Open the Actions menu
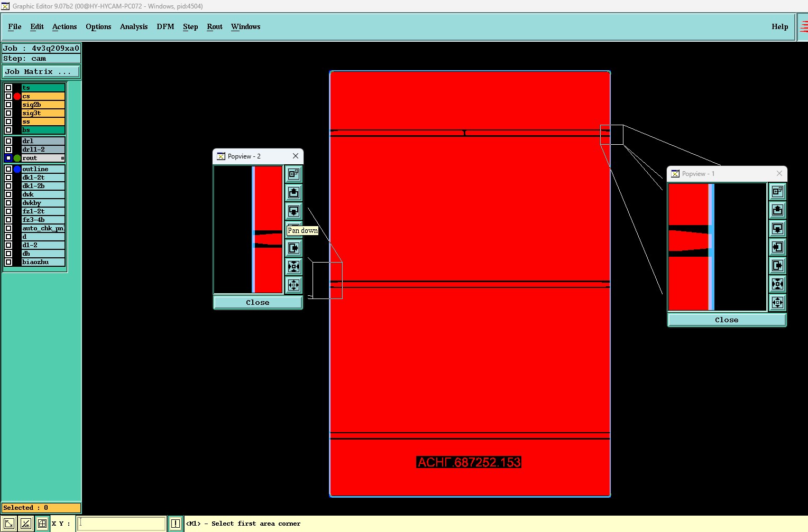This screenshot has height=532, width=808. tap(65, 26)
